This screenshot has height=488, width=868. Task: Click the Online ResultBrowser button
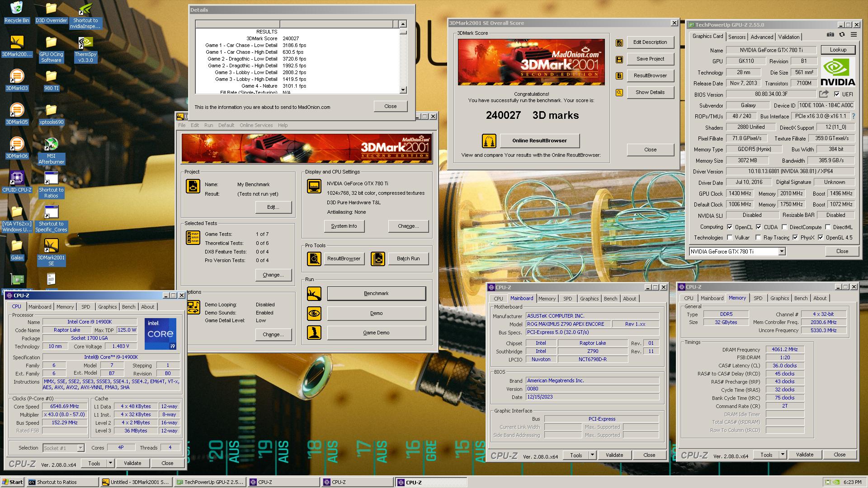coord(539,141)
